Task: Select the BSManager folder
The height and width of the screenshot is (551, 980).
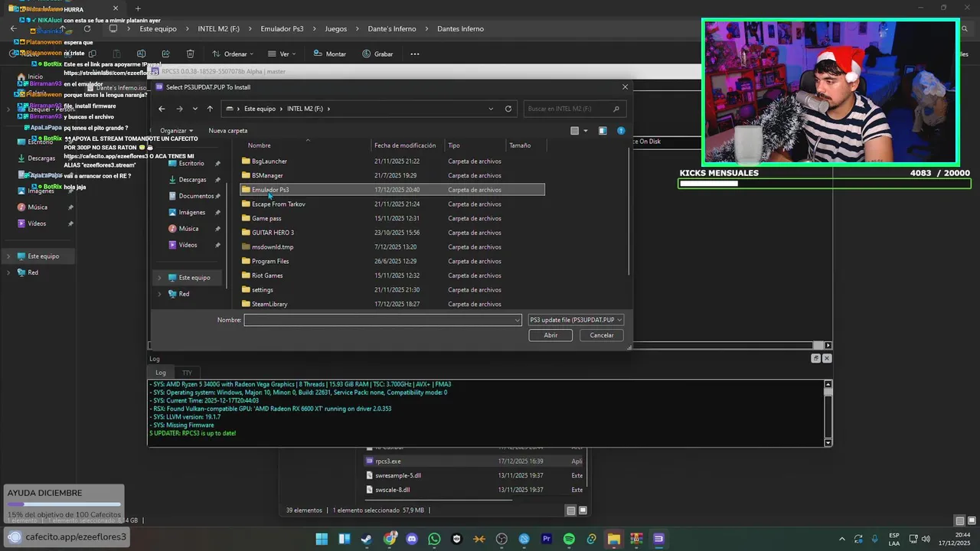Action: [392, 175]
